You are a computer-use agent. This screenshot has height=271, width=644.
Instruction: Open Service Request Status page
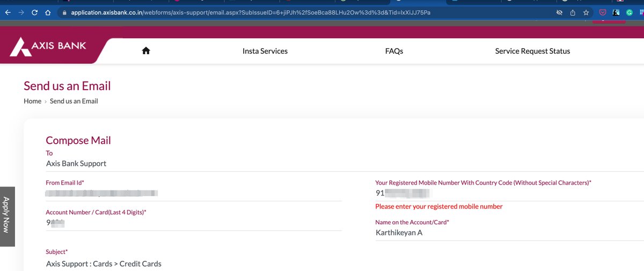pyautogui.click(x=532, y=51)
